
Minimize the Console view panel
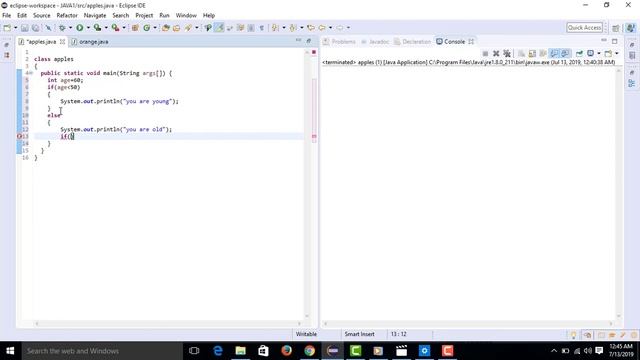(604, 41)
